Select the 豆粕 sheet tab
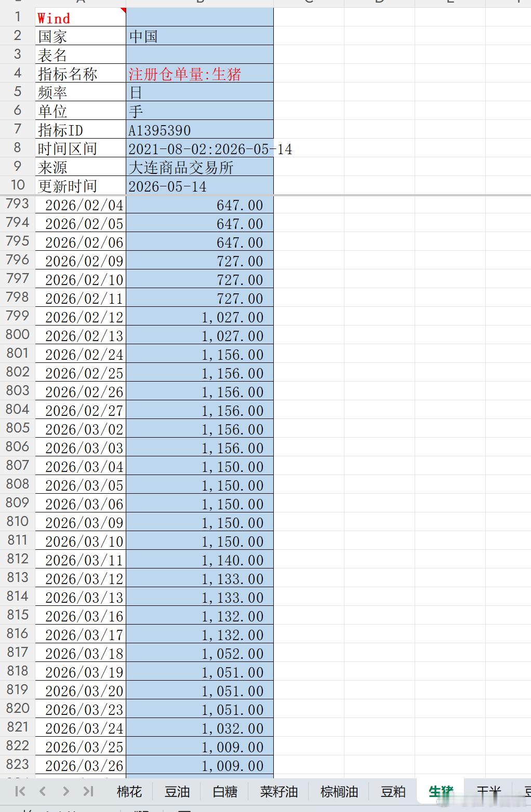Viewport: 531px width, 812px height. [393, 792]
